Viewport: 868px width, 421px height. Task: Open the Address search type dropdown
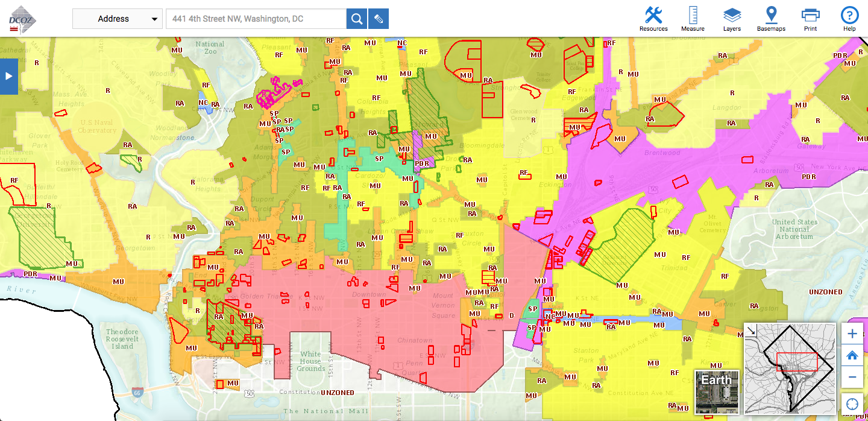(118, 18)
